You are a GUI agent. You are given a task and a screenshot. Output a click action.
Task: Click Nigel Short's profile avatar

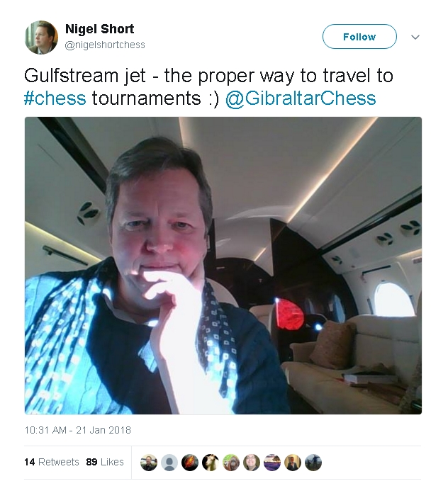41,37
